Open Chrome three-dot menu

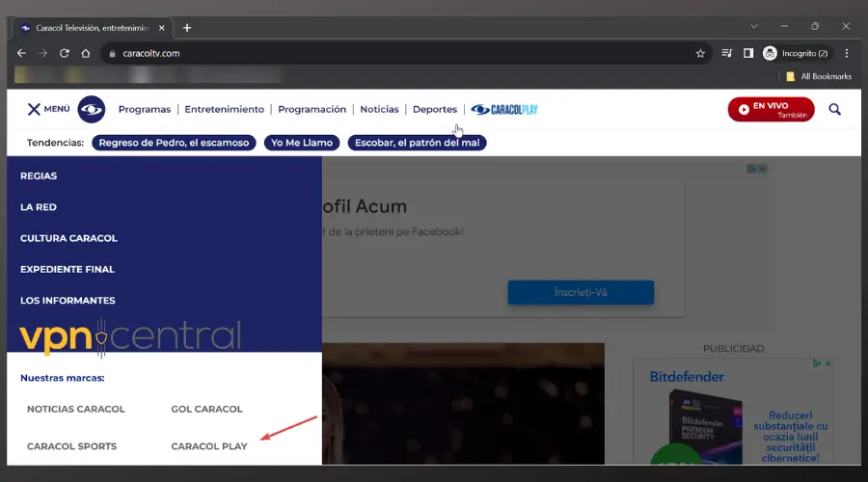(847, 53)
